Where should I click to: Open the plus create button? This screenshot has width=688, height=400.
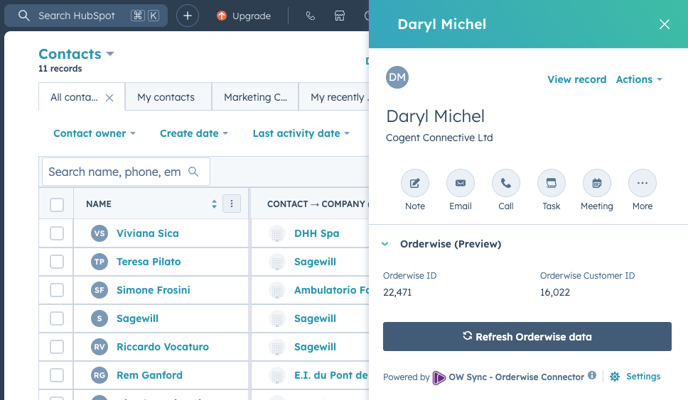pyautogui.click(x=187, y=16)
